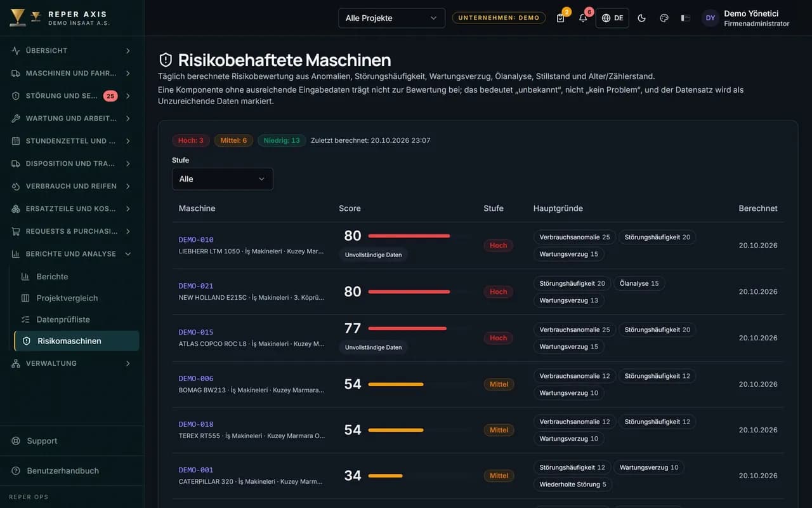Click the Unternehmen: Demo badge
This screenshot has height=508, width=812.
click(499, 18)
